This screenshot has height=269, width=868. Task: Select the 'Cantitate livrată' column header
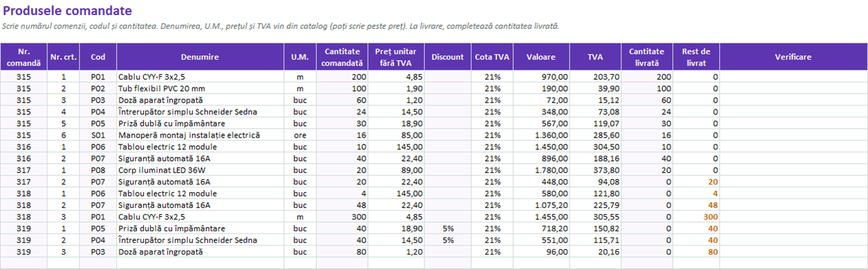tap(648, 57)
